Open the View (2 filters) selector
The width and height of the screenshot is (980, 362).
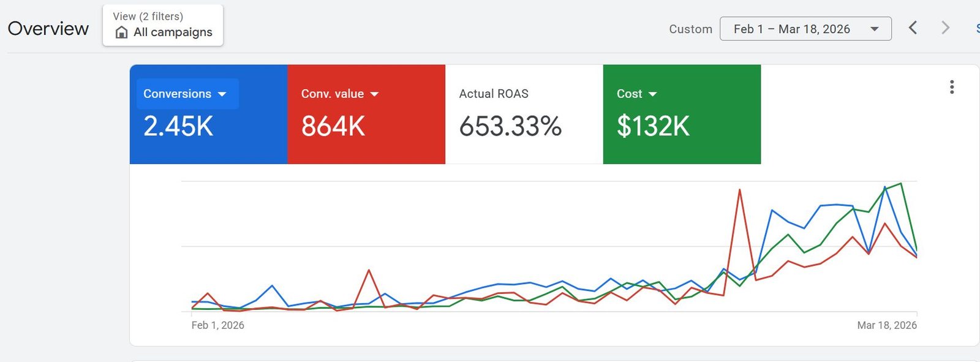[x=163, y=25]
